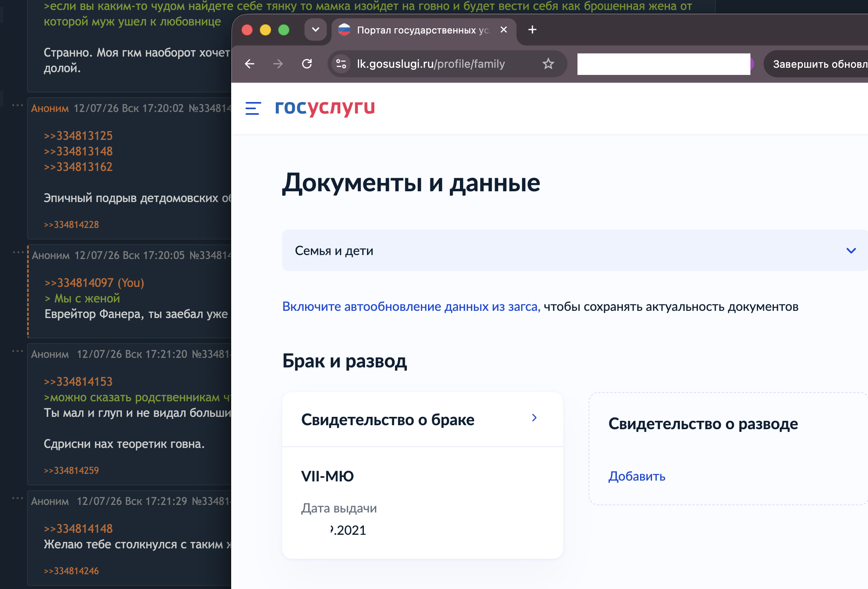The height and width of the screenshot is (589, 868).
Task: Open a new browser tab
Action: 532,30
